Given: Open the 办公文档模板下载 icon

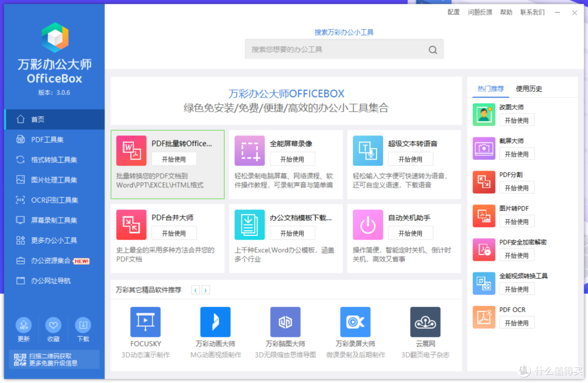Looking at the screenshot, I should click(x=249, y=224).
